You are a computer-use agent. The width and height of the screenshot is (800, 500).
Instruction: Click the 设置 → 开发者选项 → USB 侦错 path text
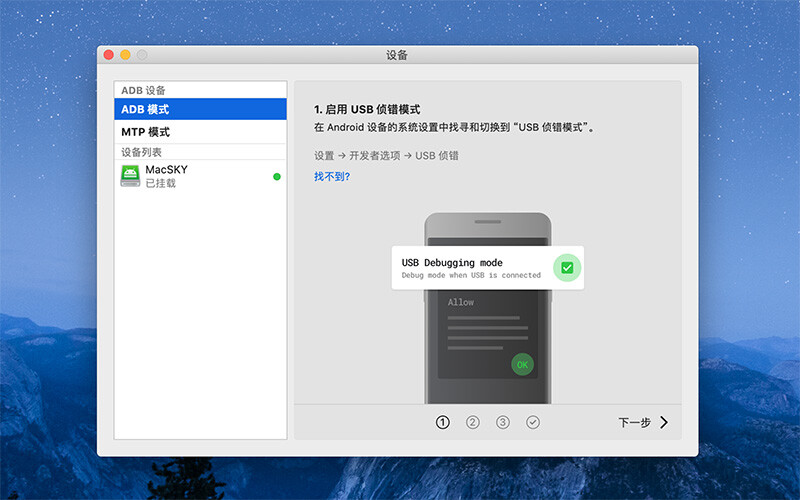[x=386, y=156]
